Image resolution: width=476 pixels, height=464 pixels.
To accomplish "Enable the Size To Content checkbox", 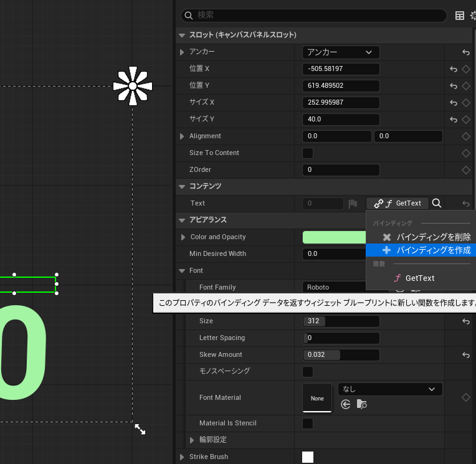I will (308, 153).
